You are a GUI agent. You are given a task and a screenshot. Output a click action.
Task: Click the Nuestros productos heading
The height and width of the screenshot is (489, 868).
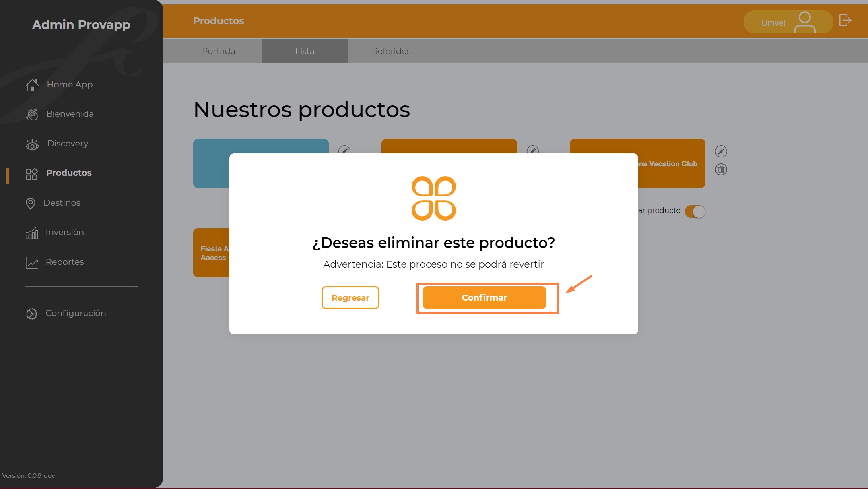tap(302, 109)
